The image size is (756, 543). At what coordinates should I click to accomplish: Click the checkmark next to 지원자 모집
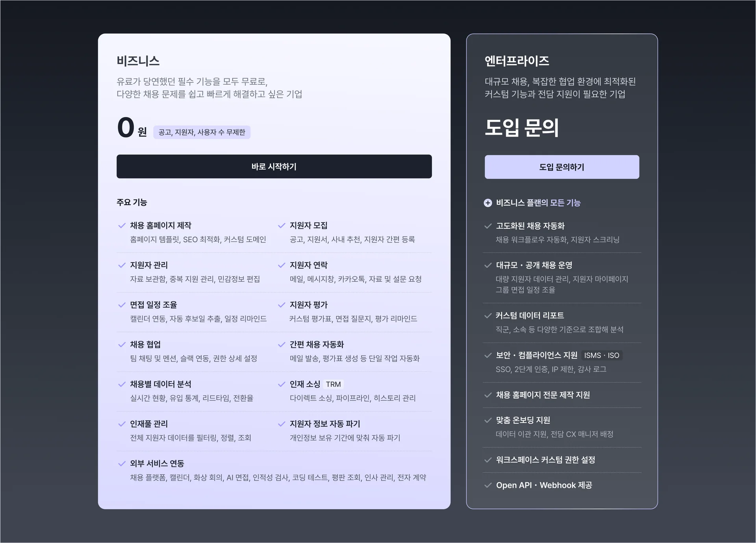coord(282,226)
